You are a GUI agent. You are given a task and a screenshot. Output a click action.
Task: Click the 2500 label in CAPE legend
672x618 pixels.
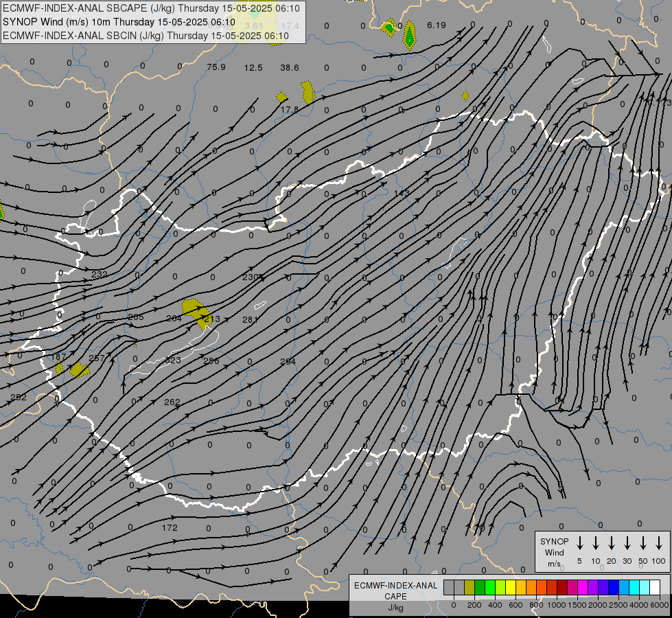pos(618,605)
